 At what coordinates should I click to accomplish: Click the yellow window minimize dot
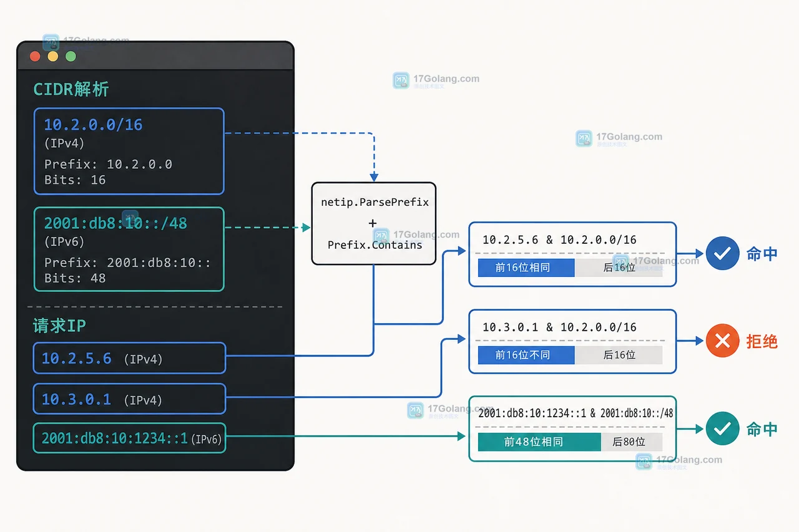(53, 56)
